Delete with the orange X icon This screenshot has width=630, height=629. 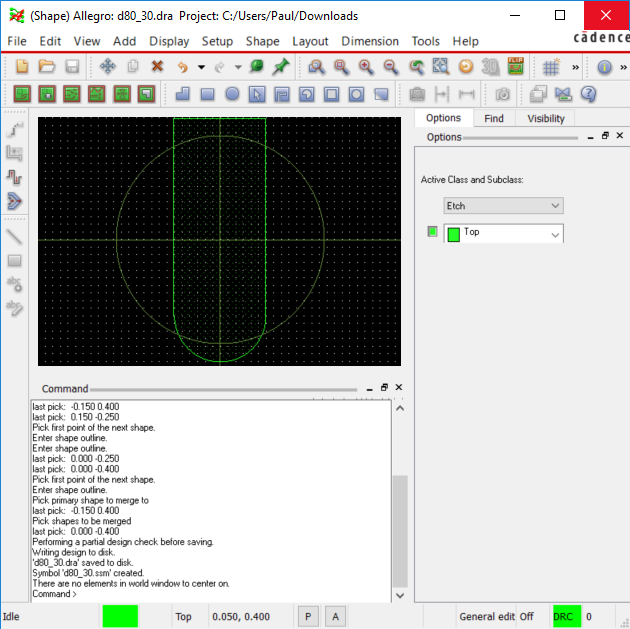coord(157,66)
